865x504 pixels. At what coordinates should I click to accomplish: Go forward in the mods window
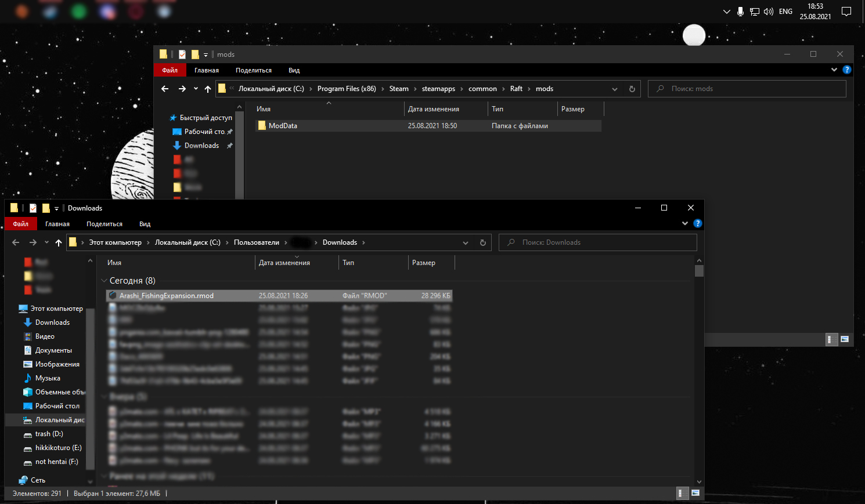[182, 89]
